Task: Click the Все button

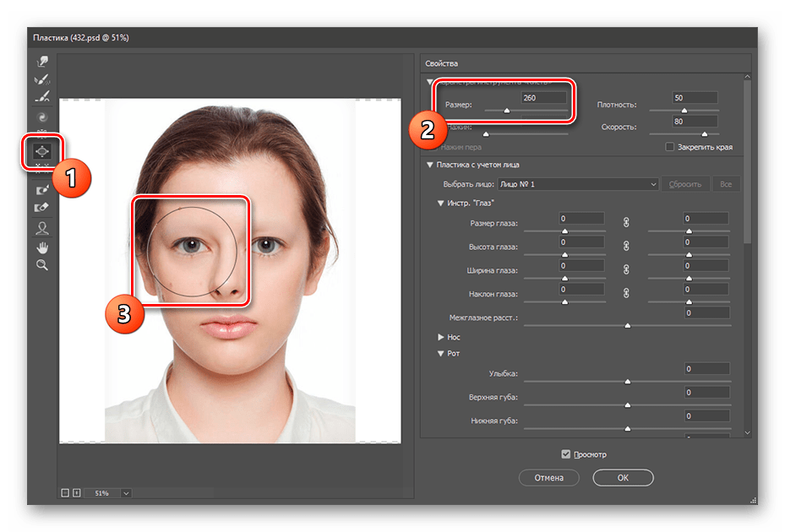Action: coord(726,184)
